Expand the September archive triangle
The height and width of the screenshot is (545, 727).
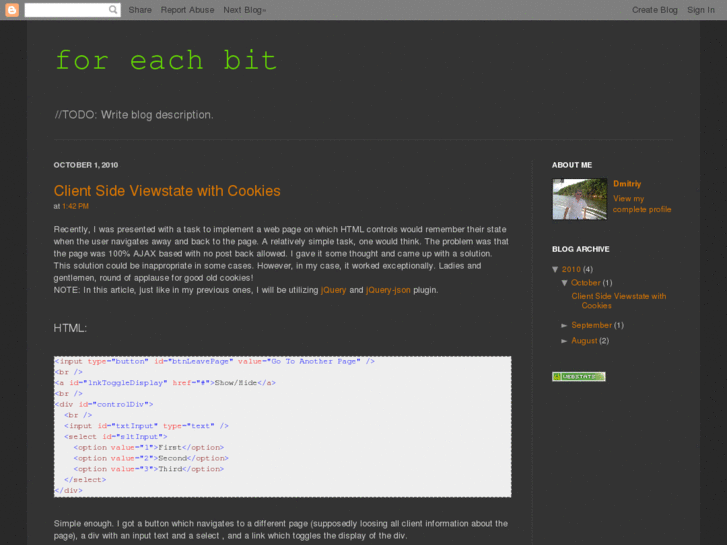pyautogui.click(x=564, y=326)
